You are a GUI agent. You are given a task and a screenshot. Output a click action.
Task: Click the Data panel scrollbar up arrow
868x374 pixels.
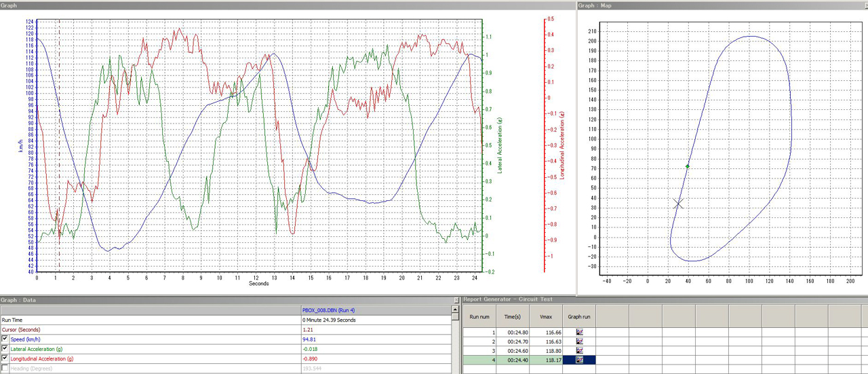(x=456, y=310)
